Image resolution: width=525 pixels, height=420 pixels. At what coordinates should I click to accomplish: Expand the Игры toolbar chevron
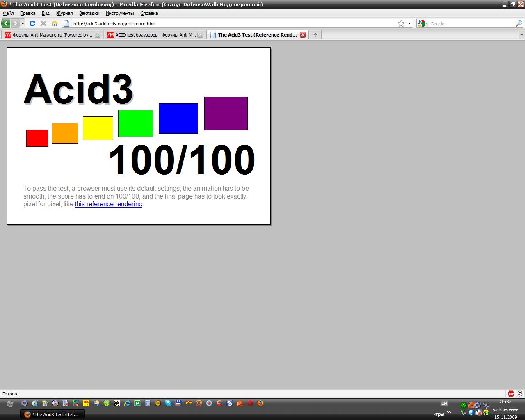[x=449, y=413]
